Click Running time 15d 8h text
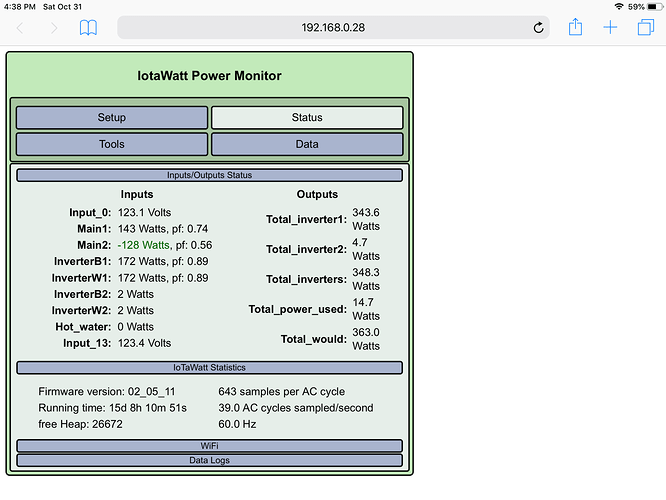666x500 pixels. pyautogui.click(x=113, y=408)
